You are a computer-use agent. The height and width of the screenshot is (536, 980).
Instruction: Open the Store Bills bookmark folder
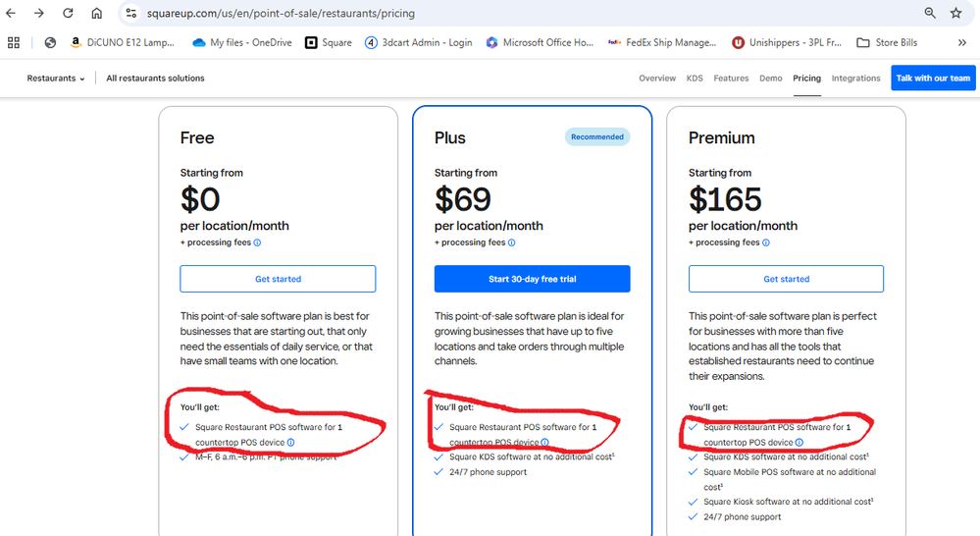[887, 43]
